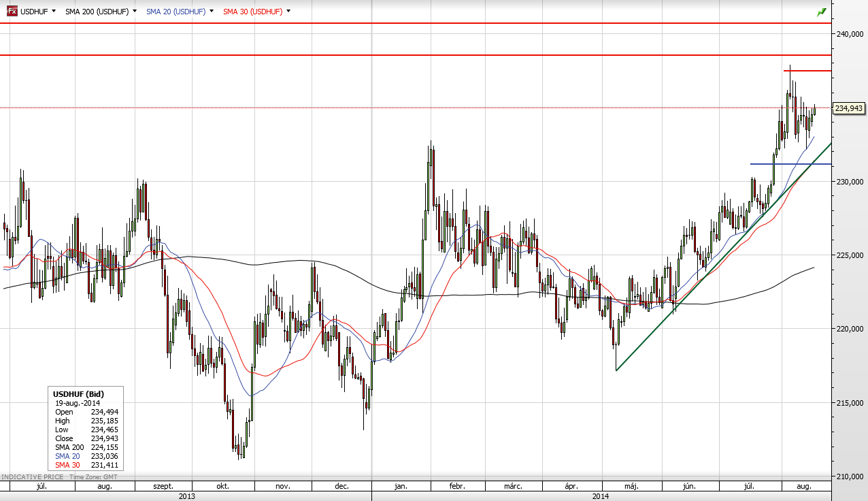Screen dimensions: 868x501
Task: Click the máj. month label on time axis
Action: coord(631,487)
